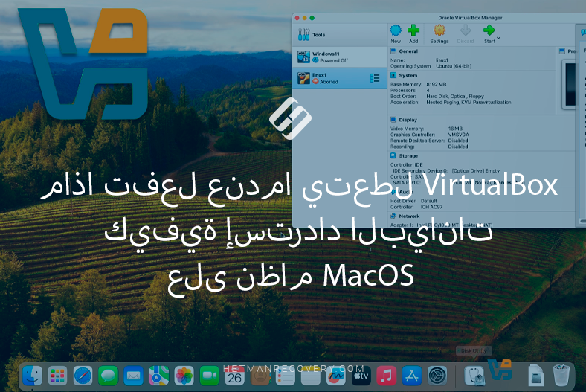Select the linux1 virtual machine entry
The width and height of the screenshot is (586, 392).
point(339,78)
